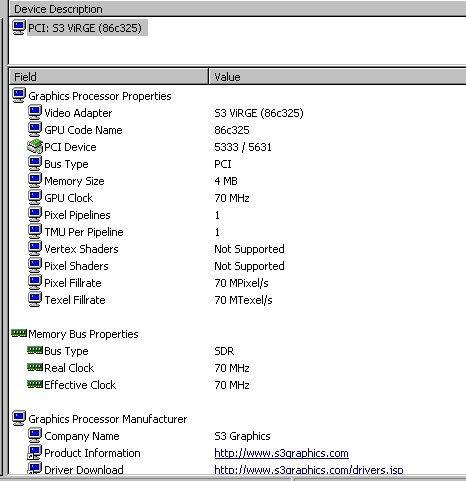The width and height of the screenshot is (466, 481).
Task: Select the Memory Size row
Action: (238, 181)
